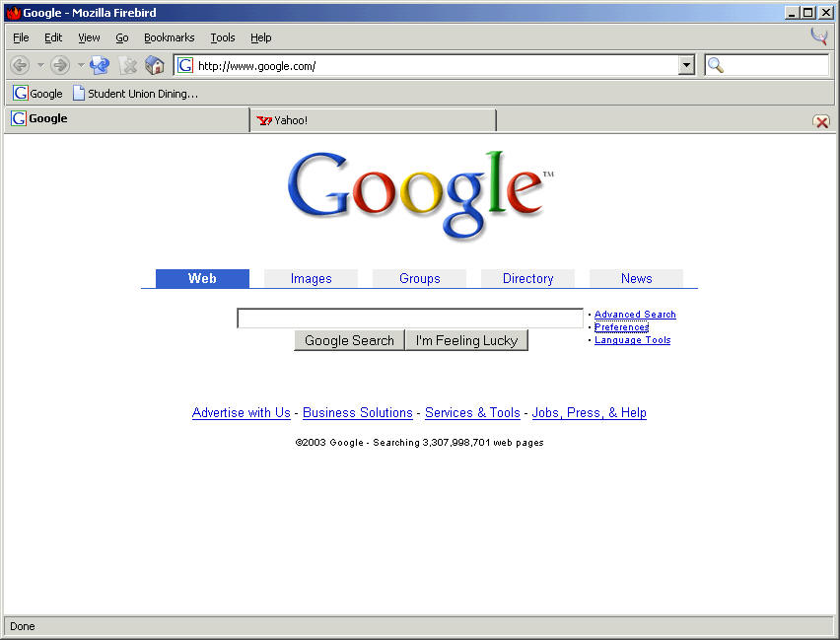This screenshot has width=840, height=640.
Task: Open the Bookmarks menu
Action: pos(170,37)
